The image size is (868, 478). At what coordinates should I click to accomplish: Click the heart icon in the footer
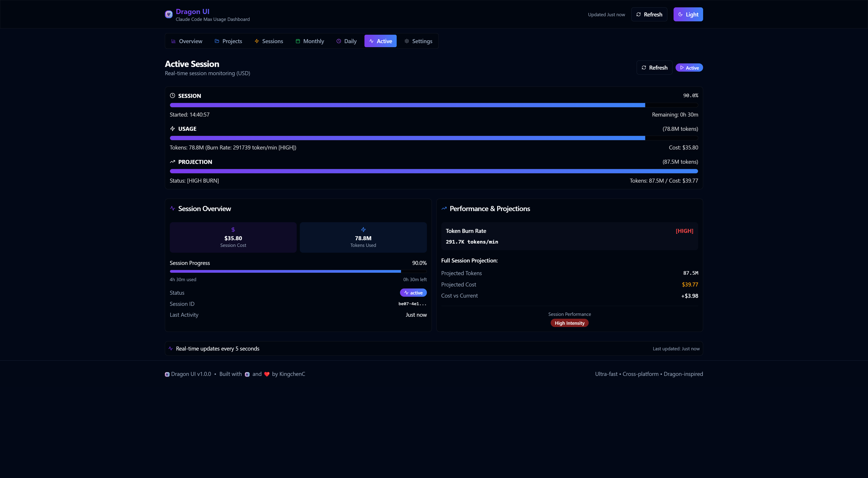267,374
